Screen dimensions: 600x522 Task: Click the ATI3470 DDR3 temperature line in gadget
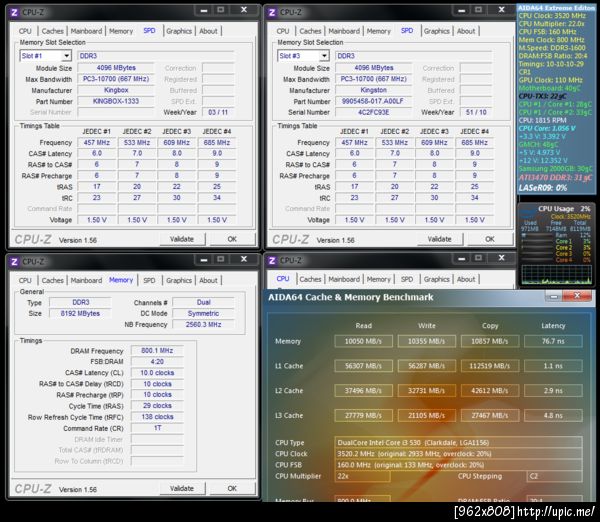[556, 178]
